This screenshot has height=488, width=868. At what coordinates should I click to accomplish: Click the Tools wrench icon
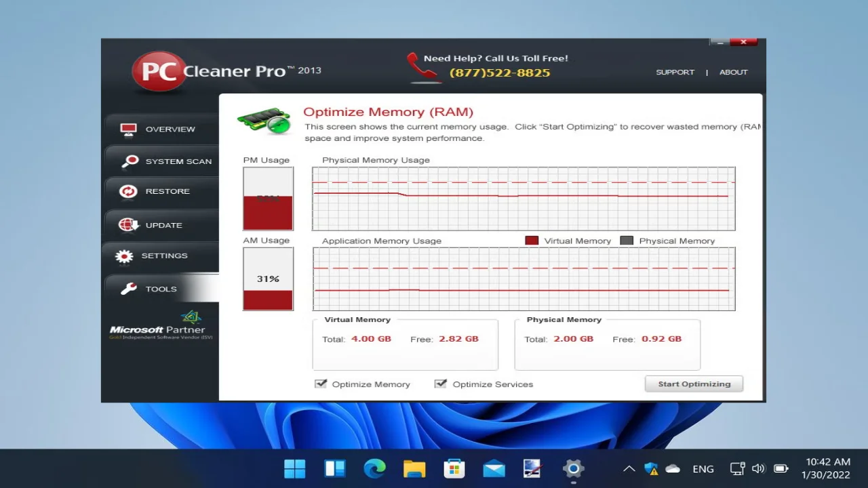[129, 289]
